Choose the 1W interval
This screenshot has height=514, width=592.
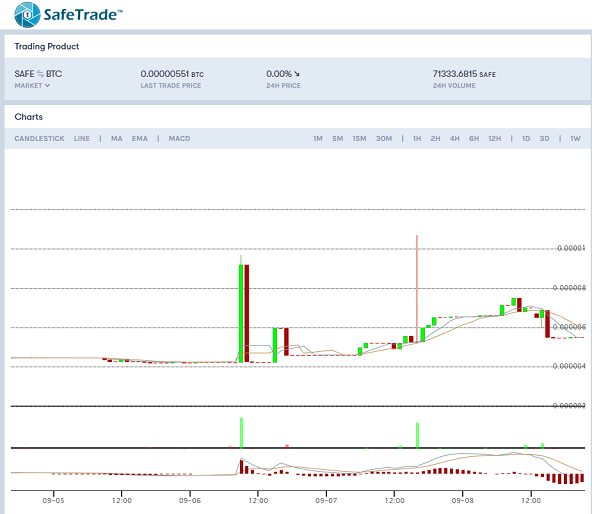(575, 139)
